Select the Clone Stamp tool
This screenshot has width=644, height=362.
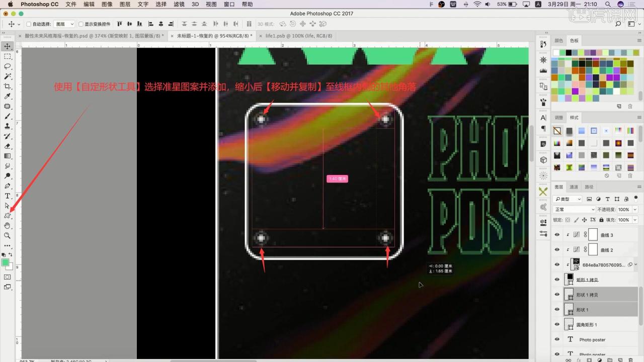[8, 126]
